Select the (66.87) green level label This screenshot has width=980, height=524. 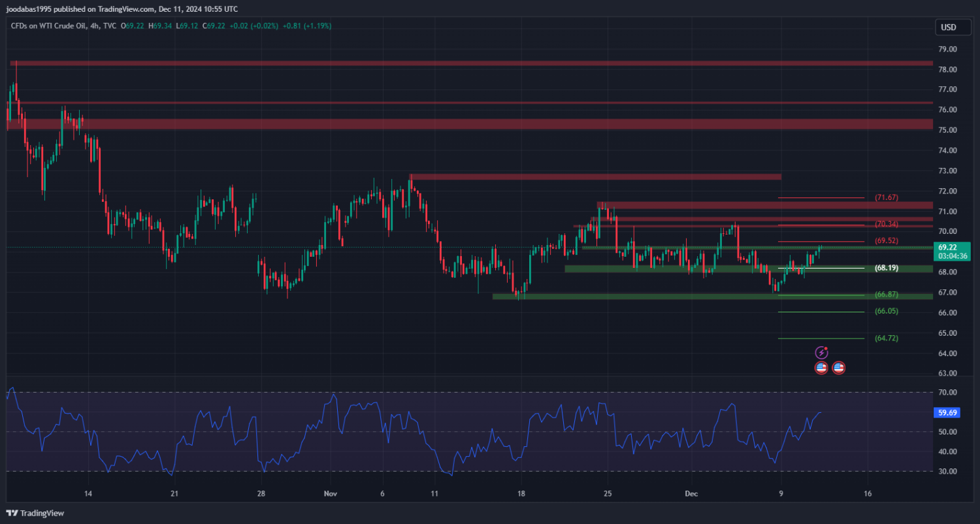887,295
